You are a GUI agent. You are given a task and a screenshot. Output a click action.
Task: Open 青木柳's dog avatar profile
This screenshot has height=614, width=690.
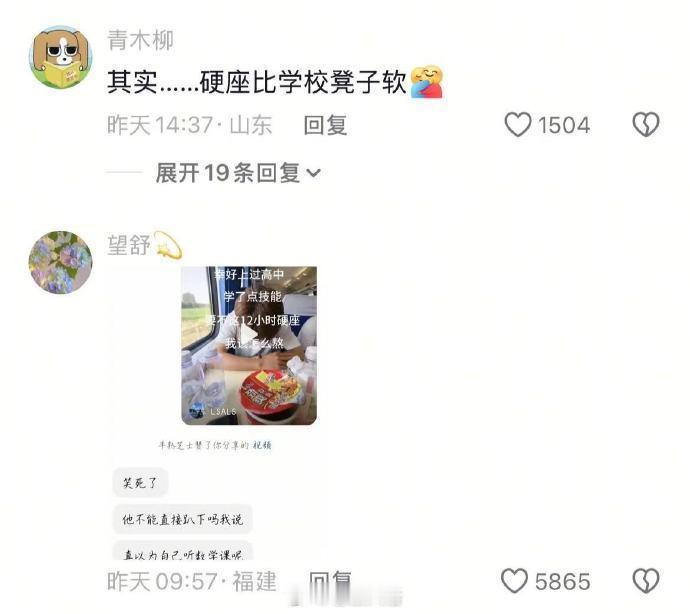click(60, 57)
